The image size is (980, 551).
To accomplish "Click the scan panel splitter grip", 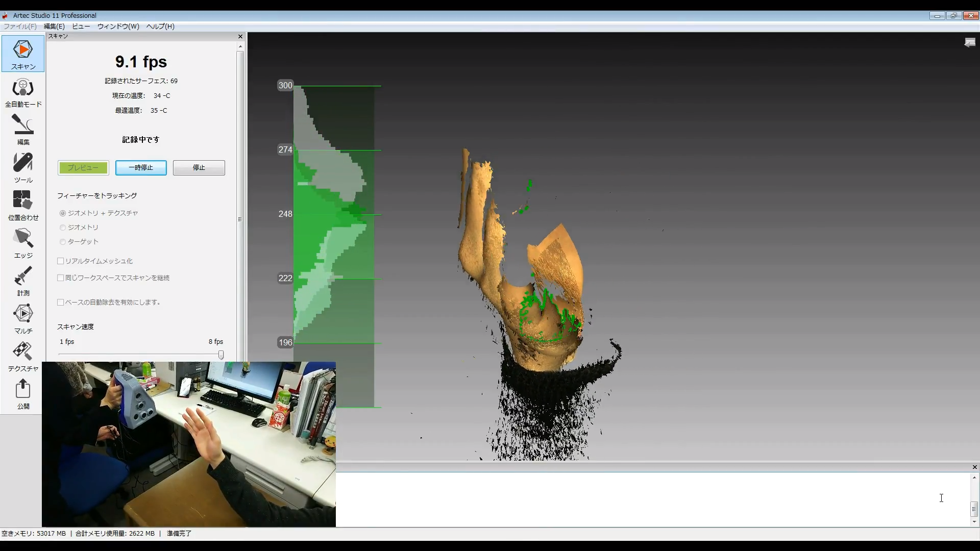I will click(239, 219).
